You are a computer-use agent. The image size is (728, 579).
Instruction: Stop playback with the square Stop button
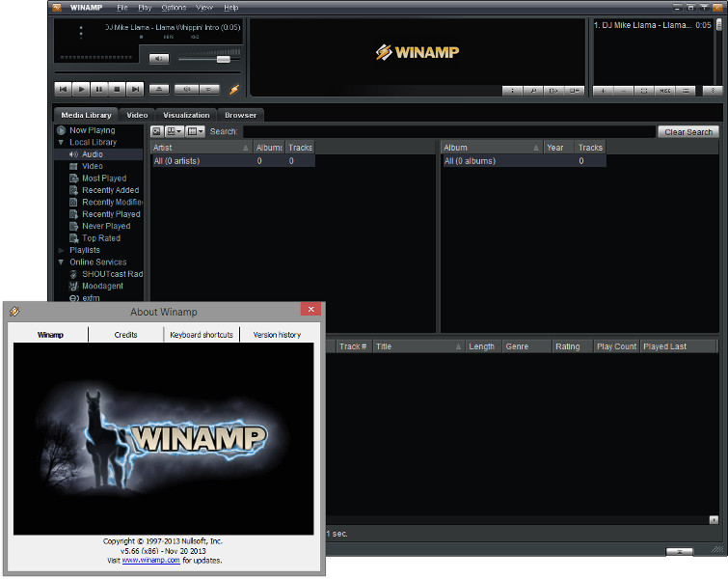(x=117, y=89)
